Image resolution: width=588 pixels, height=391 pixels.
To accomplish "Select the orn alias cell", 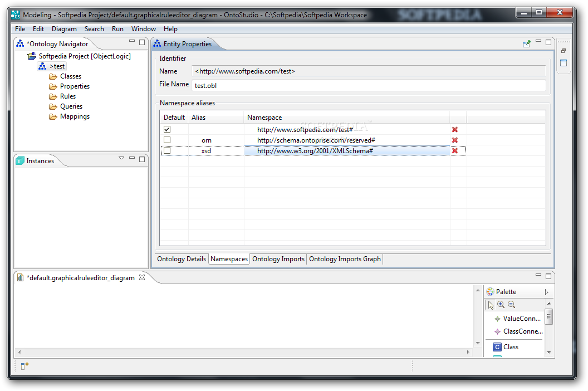I will [x=216, y=140].
